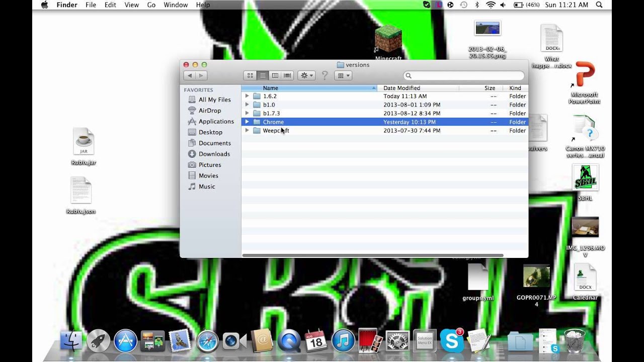The image size is (644, 362).
Task: Select the 1.6.2 folder row
Action: 384,96
